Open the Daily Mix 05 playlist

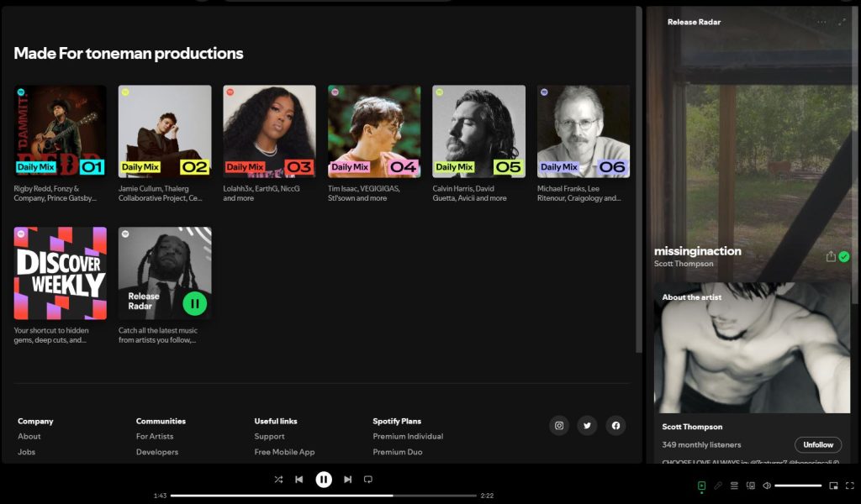click(478, 132)
